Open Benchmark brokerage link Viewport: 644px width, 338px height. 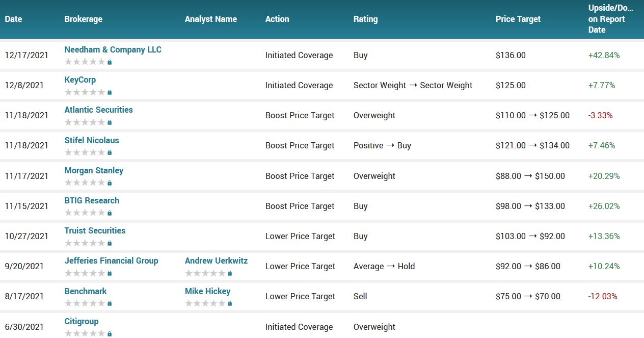(86, 291)
